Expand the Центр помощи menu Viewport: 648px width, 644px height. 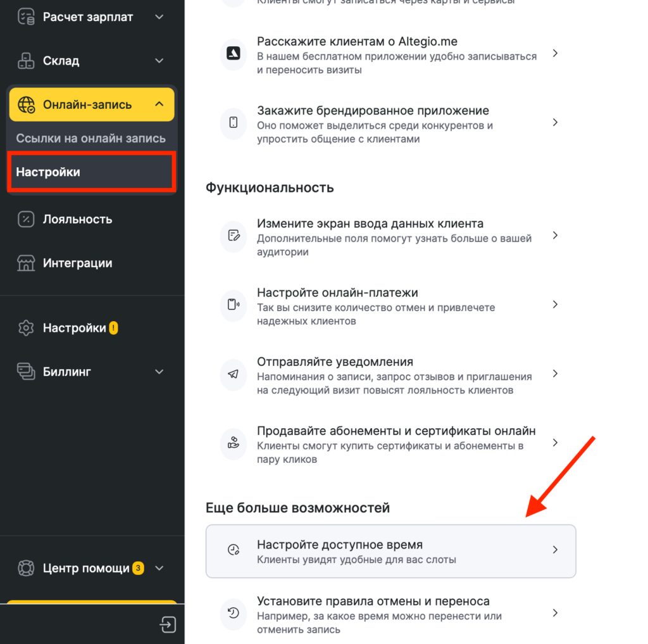coord(159,569)
